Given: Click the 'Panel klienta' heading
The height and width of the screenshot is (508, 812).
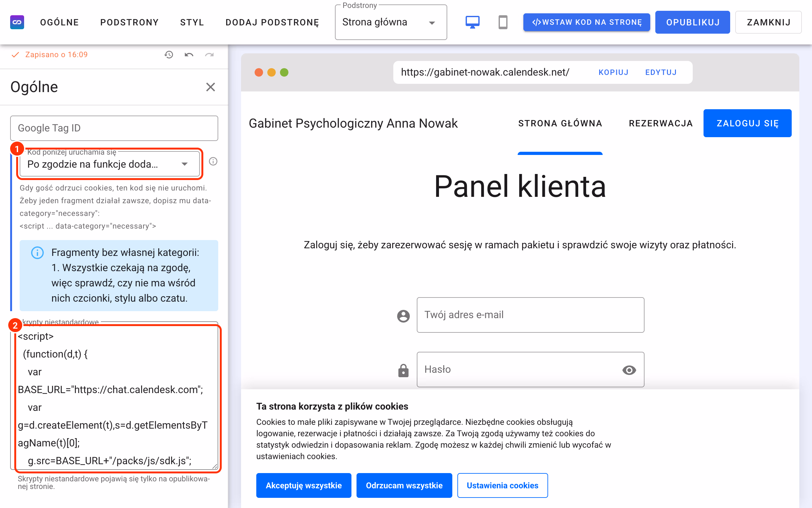Looking at the screenshot, I should pos(520,186).
